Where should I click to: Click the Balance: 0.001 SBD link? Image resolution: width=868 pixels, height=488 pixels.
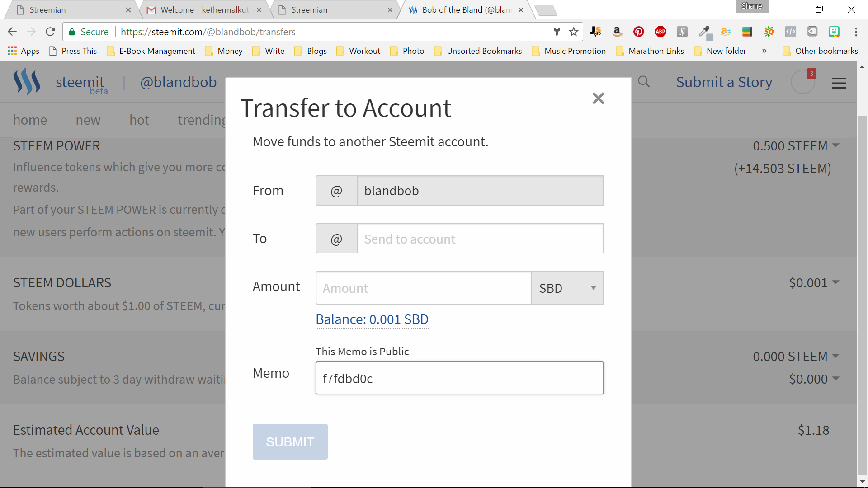[x=372, y=319]
